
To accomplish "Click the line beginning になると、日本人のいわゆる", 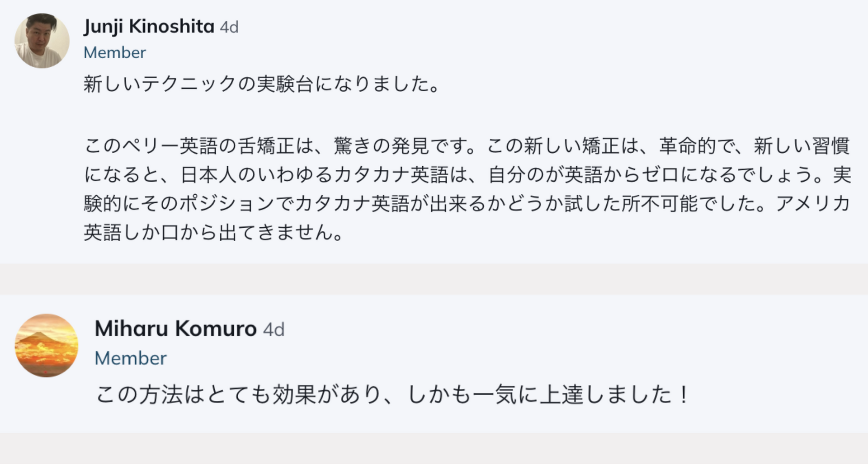I will [467, 175].
